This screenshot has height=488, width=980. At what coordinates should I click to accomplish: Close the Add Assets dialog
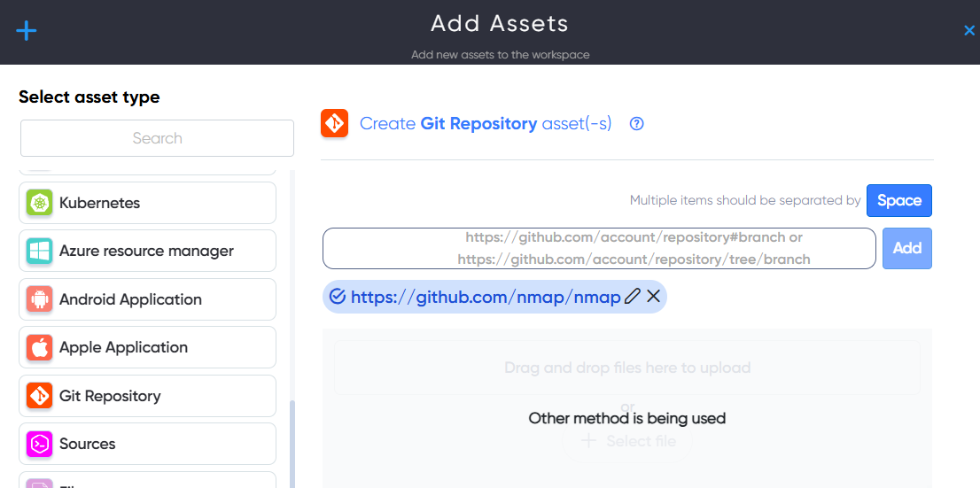tap(968, 31)
